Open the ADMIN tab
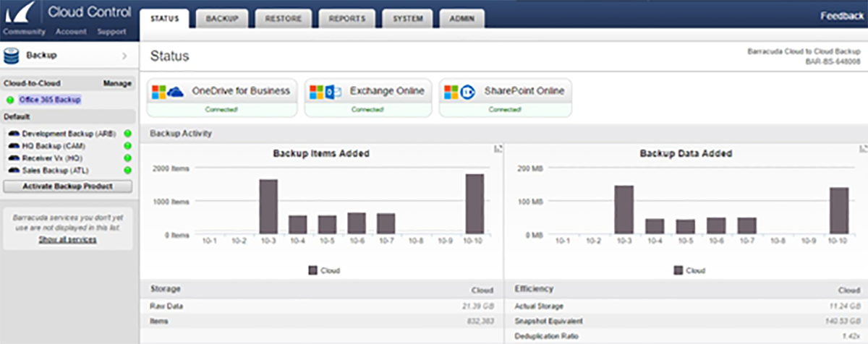This screenshot has height=344, width=868. click(461, 19)
